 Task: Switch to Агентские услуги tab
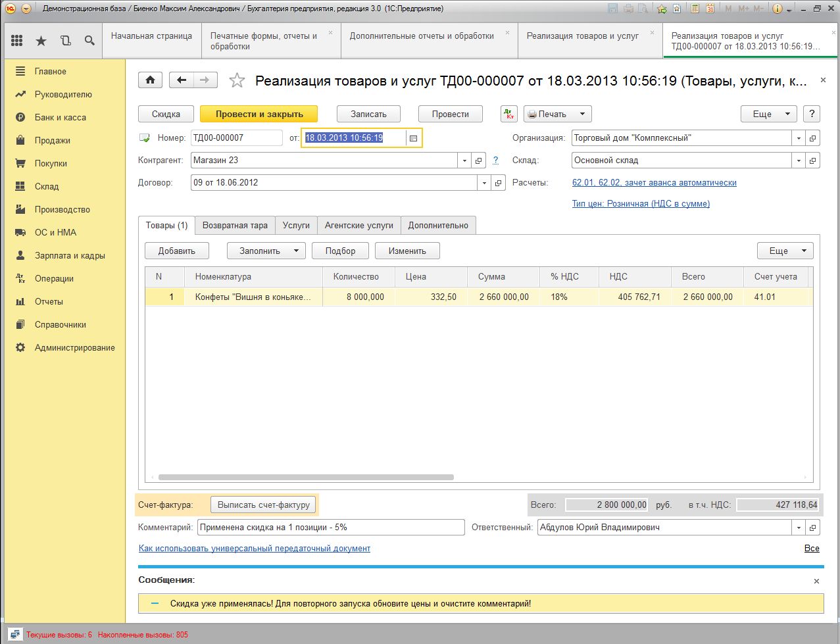[x=359, y=225]
